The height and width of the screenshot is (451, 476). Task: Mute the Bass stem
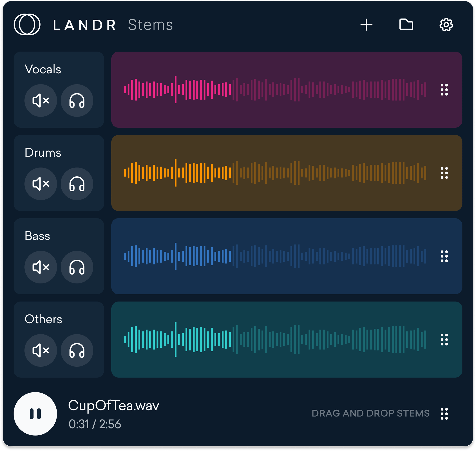pyautogui.click(x=41, y=267)
